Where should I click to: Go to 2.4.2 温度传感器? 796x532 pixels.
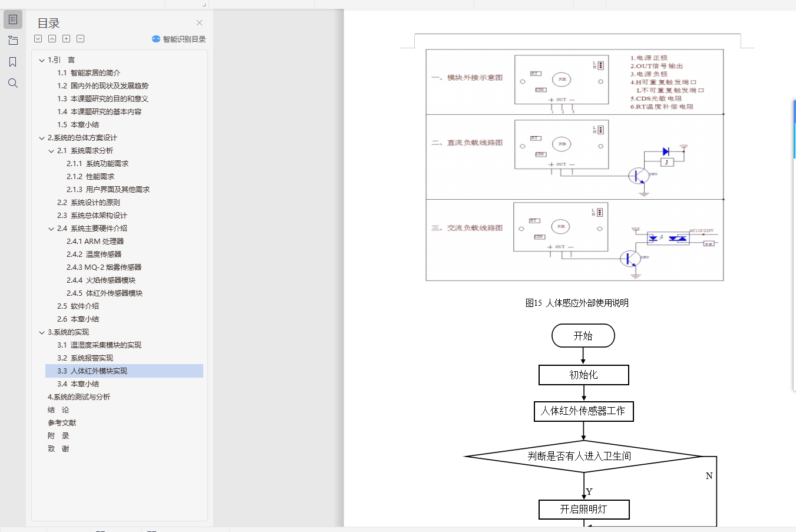pos(94,255)
